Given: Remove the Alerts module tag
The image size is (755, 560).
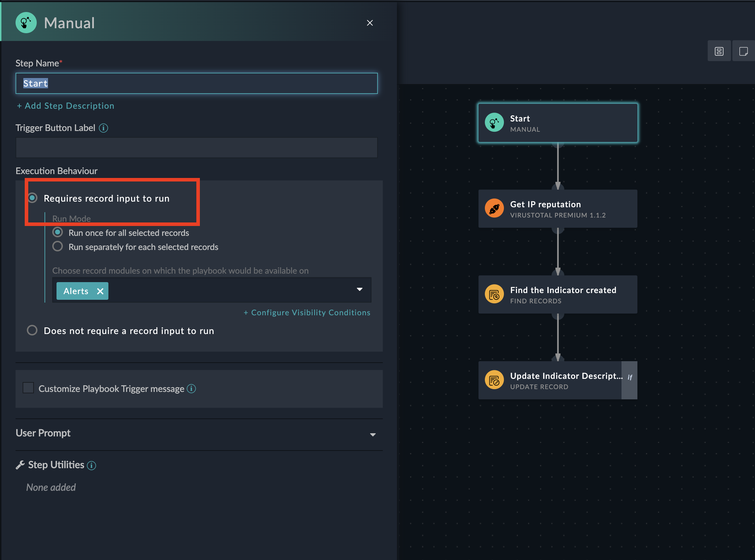Looking at the screenshot, I should point(100,291).
